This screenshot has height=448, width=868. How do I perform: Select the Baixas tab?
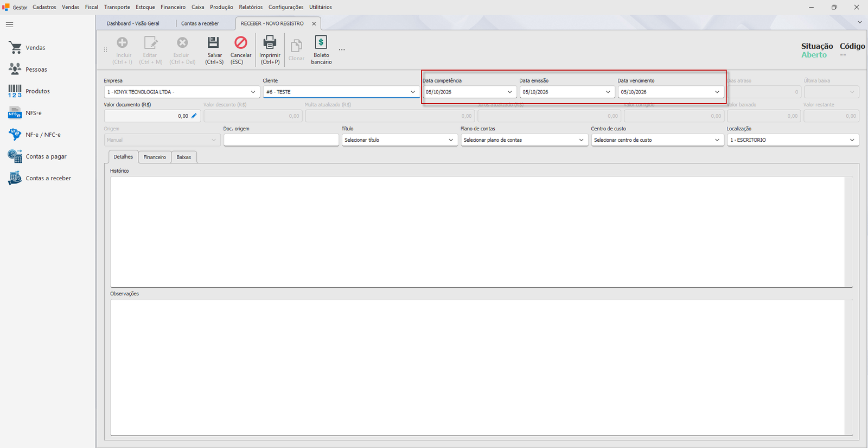pyautogui.click(x=184, y=157)
